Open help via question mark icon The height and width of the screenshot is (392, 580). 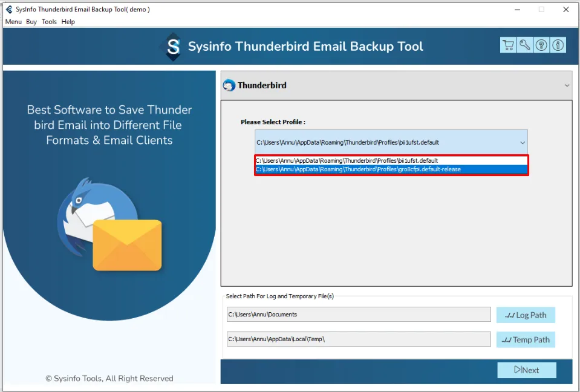(541, 45)
